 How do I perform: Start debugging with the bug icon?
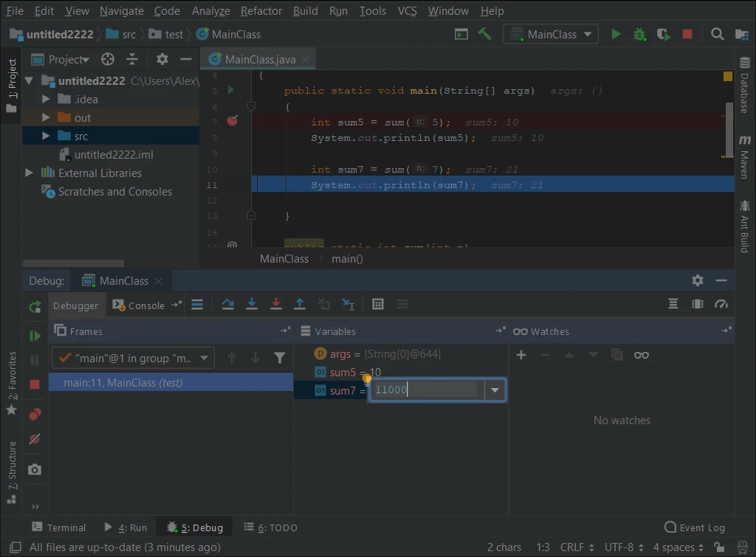pyautogui.click(x=639, y=34)
